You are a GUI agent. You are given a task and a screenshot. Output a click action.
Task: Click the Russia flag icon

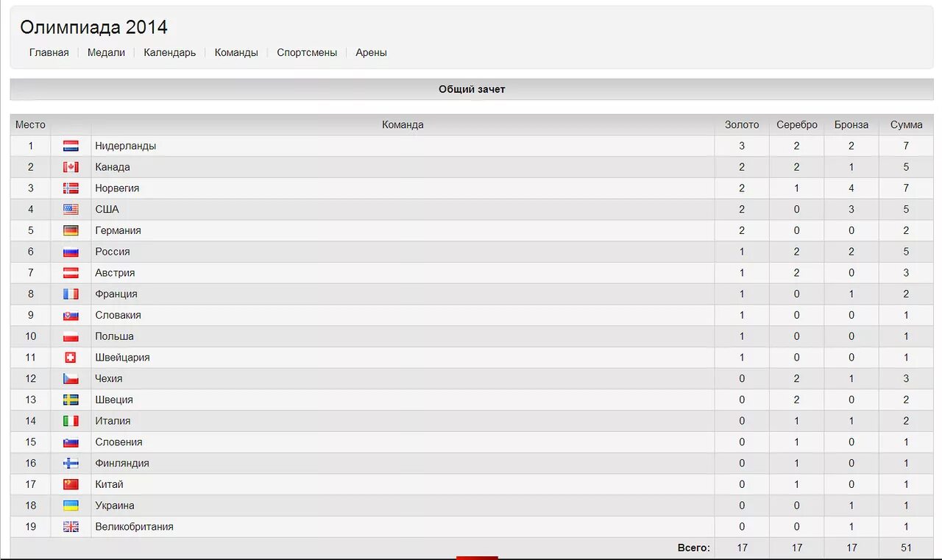(71, 252)
